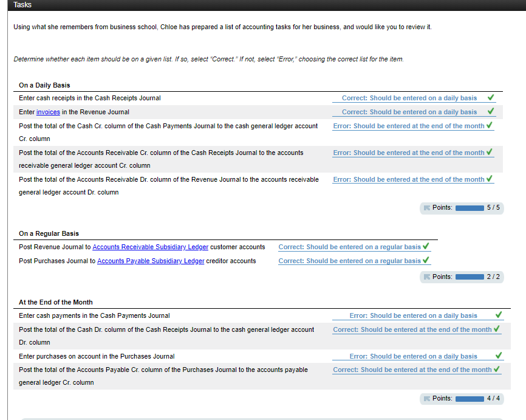The height and width of the screenshot is (420, 526).
Task: Click green checkmark beside Accounts Payable Cr. answer
Action: tap(497, 369)
